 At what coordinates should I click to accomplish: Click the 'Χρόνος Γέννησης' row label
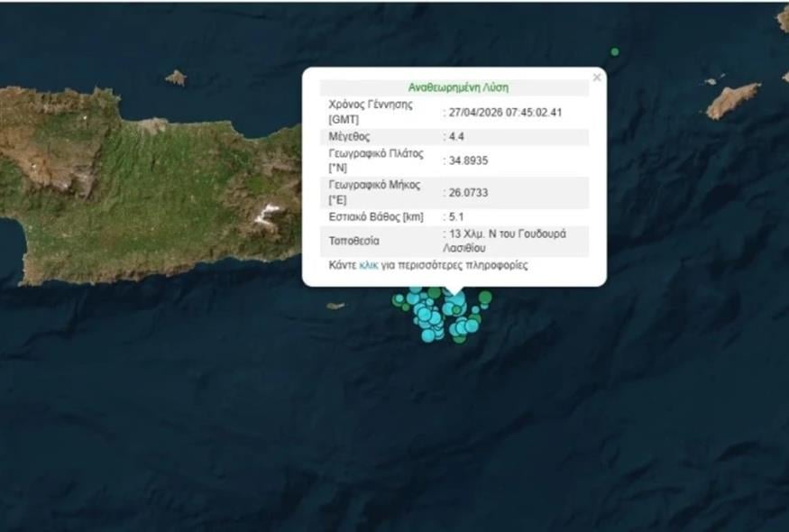pos(371,105)
